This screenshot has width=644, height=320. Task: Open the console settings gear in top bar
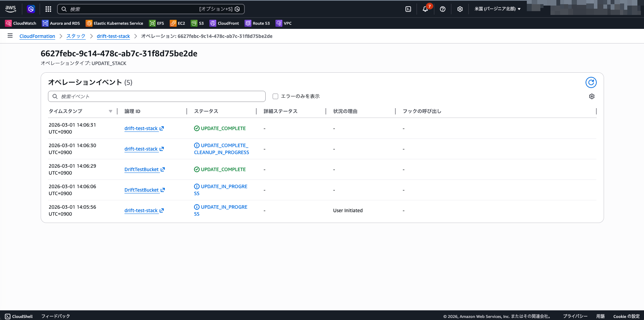[460, 9]
